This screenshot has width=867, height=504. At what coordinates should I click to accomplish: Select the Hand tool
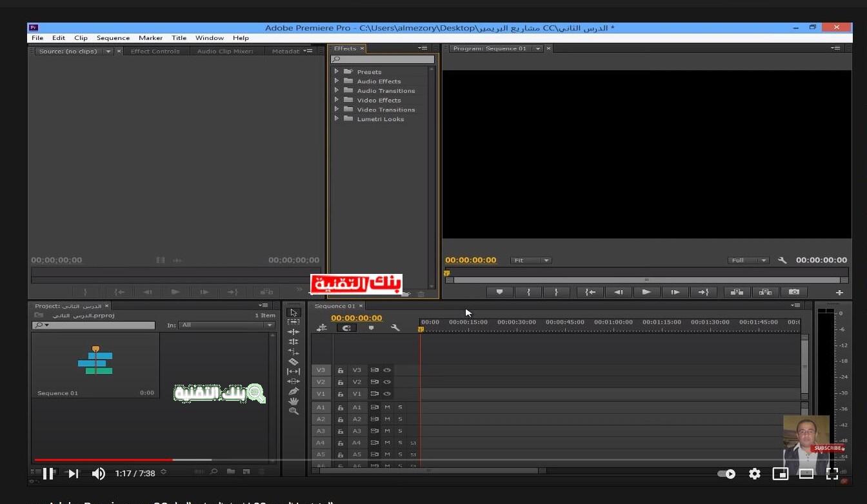coord(294,401)
